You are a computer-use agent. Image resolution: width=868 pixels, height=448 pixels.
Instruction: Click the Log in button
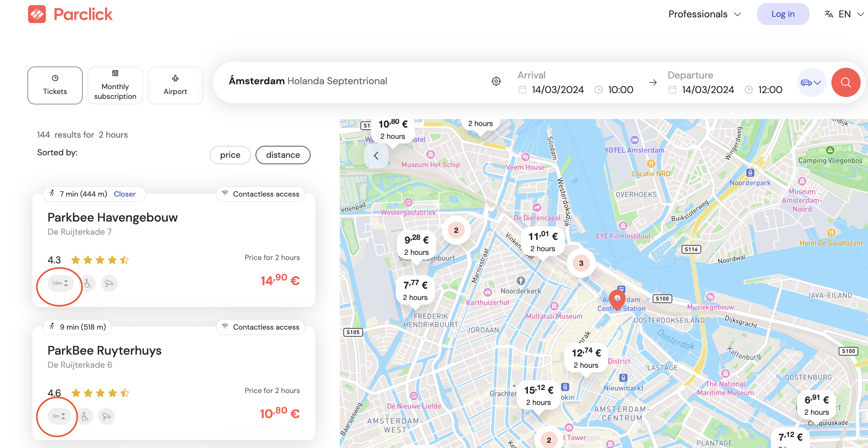click(x=782, y=14)
